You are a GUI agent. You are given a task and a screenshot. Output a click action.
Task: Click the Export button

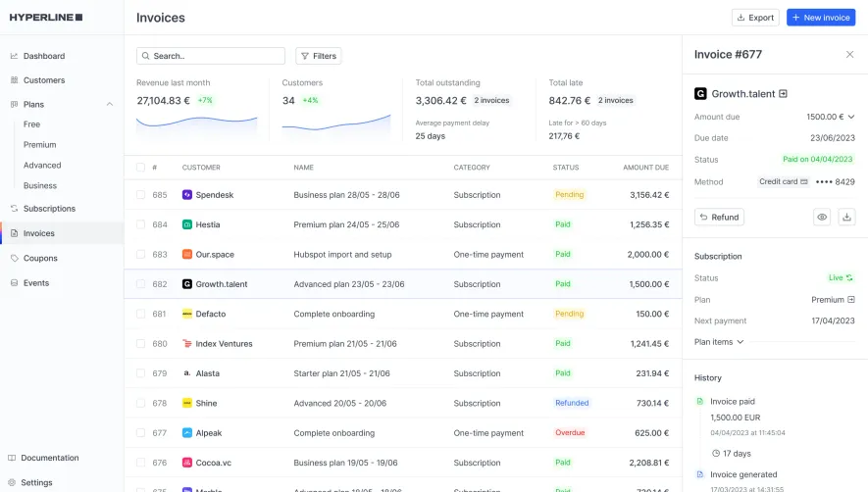pyautogui.click(x=755, y=18)
